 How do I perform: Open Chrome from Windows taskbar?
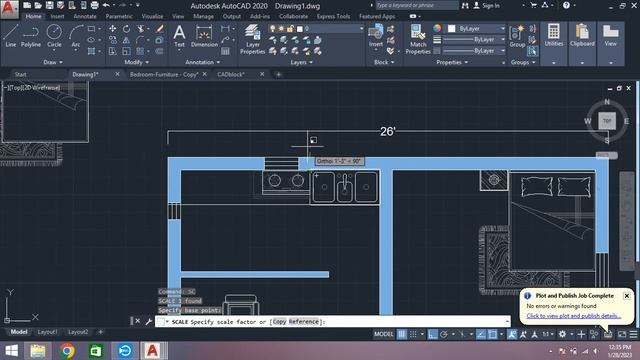(67, 351)
